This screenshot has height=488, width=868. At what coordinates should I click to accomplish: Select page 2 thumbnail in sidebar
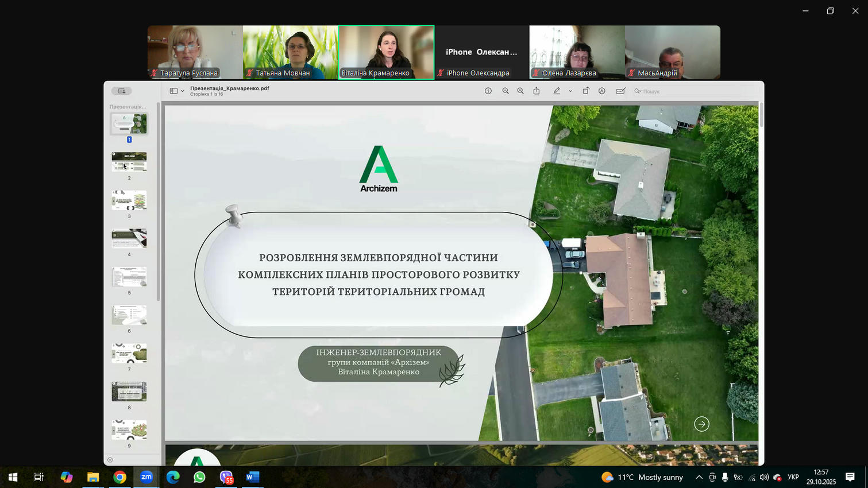click(x=129, y=162)
